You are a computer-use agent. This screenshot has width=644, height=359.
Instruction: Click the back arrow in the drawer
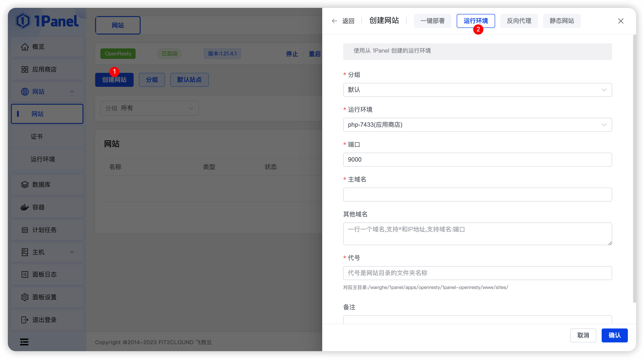334,21
